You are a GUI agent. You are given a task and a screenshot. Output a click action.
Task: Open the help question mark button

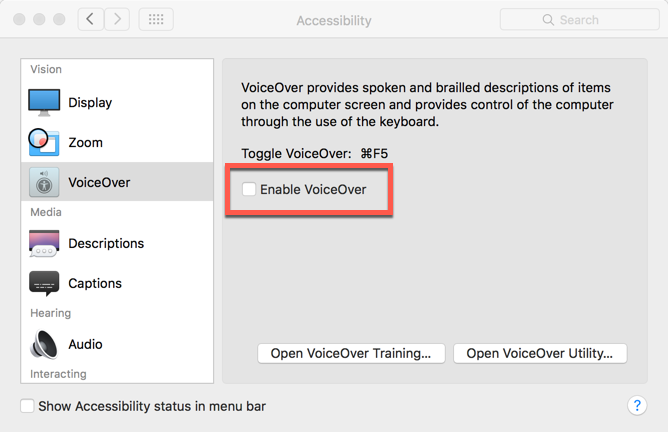point(637,405)
